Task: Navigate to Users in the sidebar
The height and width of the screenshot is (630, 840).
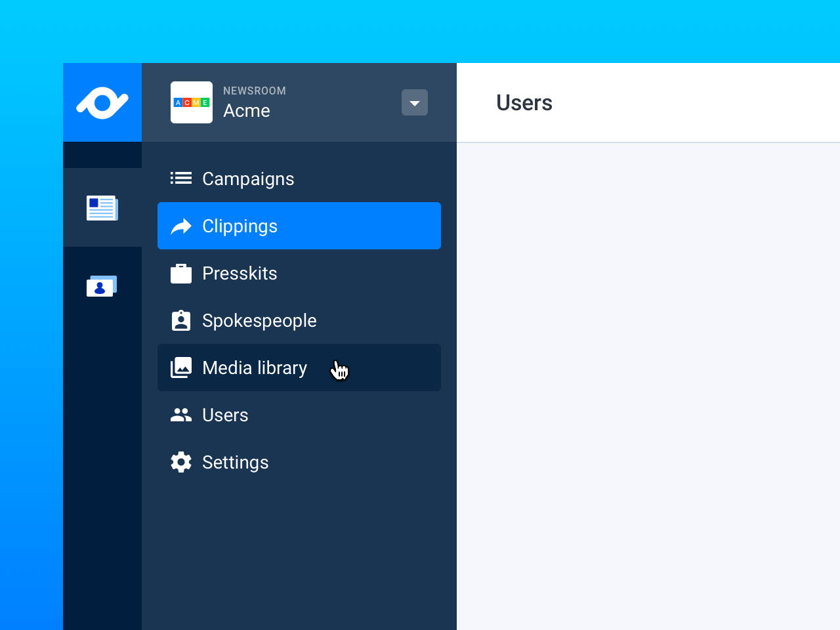Action: pos(299,415)
